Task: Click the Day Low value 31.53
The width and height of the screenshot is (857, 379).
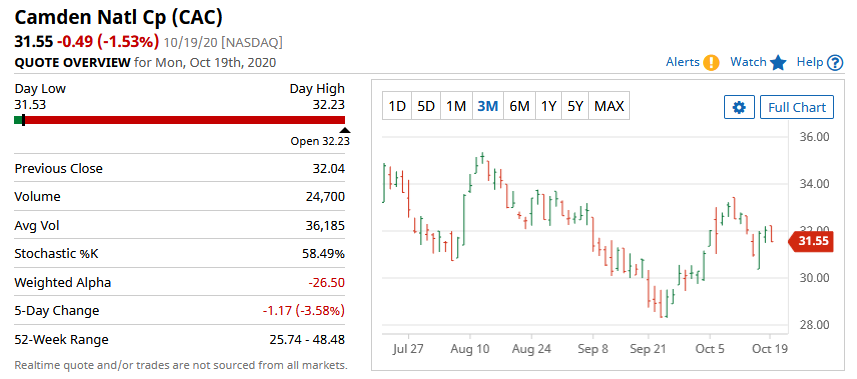Action: tap(30, 104)
